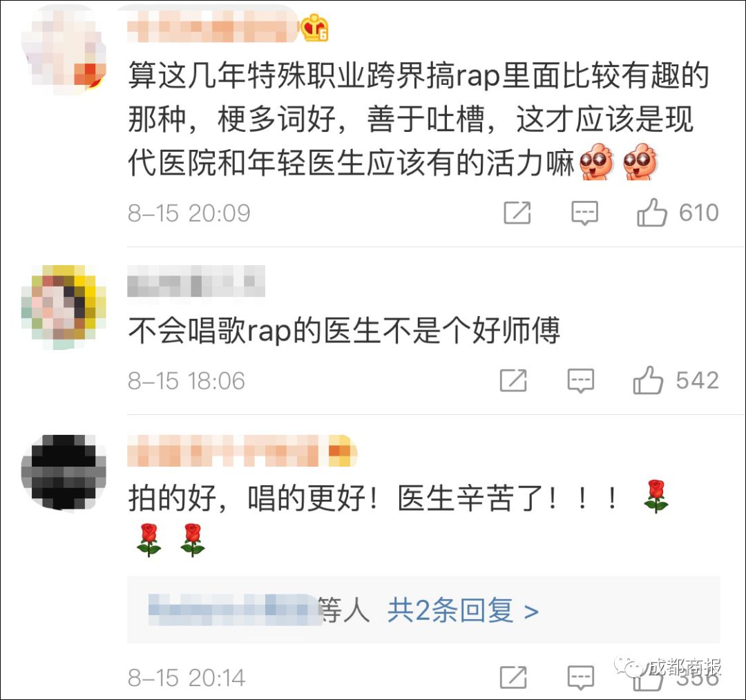Repost the 8-15 20:09 comment
The image size is (746, 700).
[x=517, y=213]
